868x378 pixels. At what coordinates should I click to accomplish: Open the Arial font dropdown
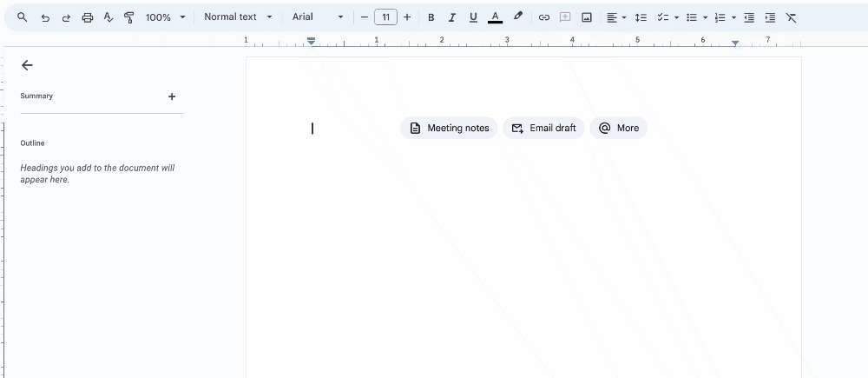[317, 17]
